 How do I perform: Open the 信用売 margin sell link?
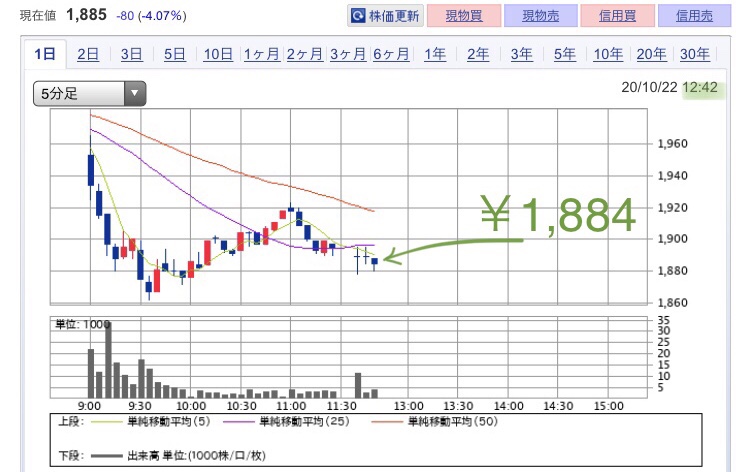pyautogui.click(x=694, y=16)
